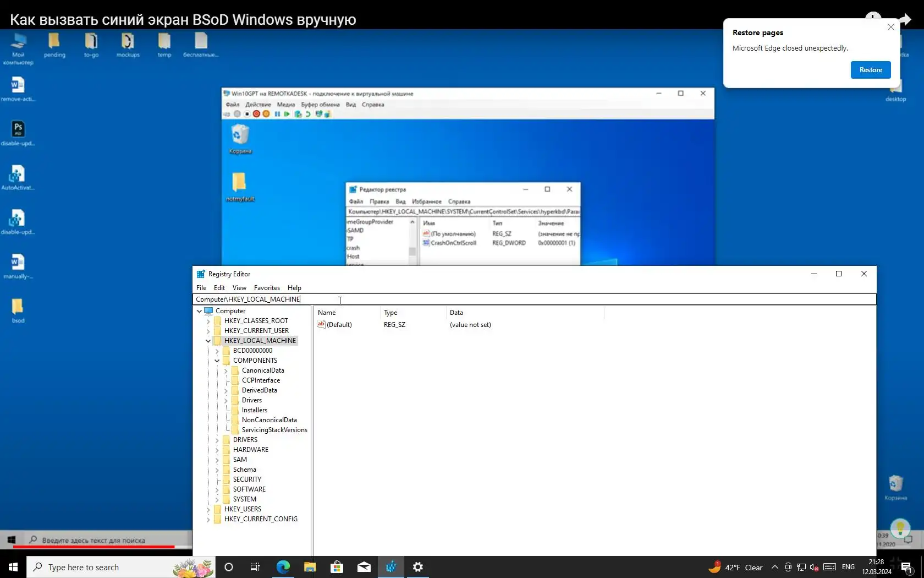Click the orange save icon in VM toolbar

tap(266, 114)
